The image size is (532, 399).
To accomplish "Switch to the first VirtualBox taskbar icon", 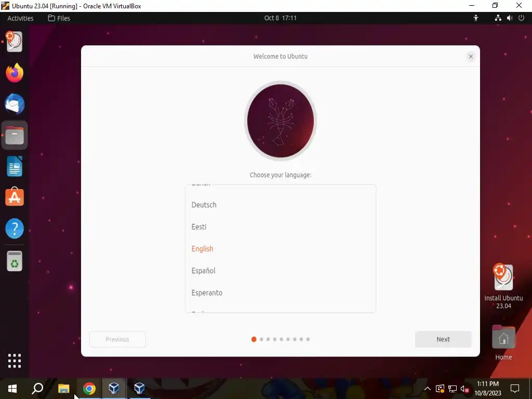I will [114, 389].
